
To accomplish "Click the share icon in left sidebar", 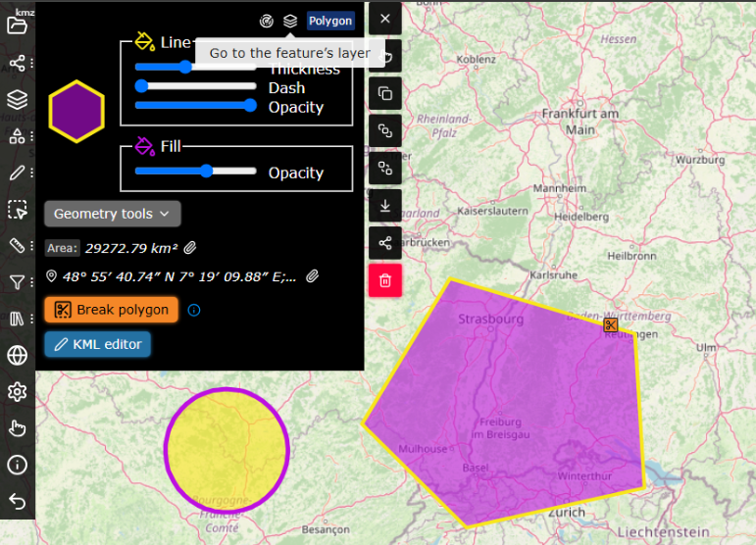I will (17, 63).
